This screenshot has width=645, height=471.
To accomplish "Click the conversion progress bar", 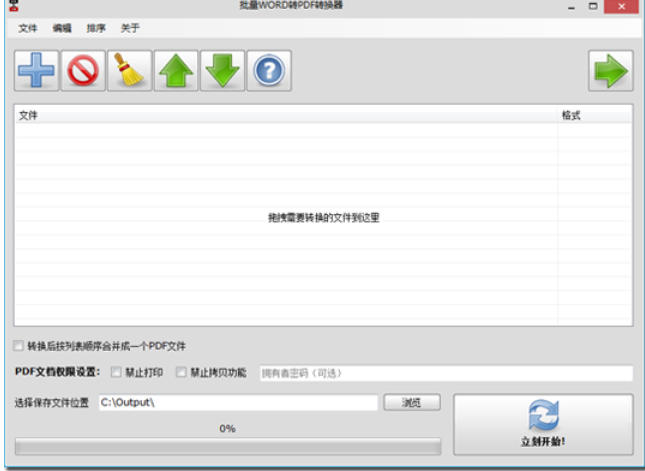I will (228, 446).
